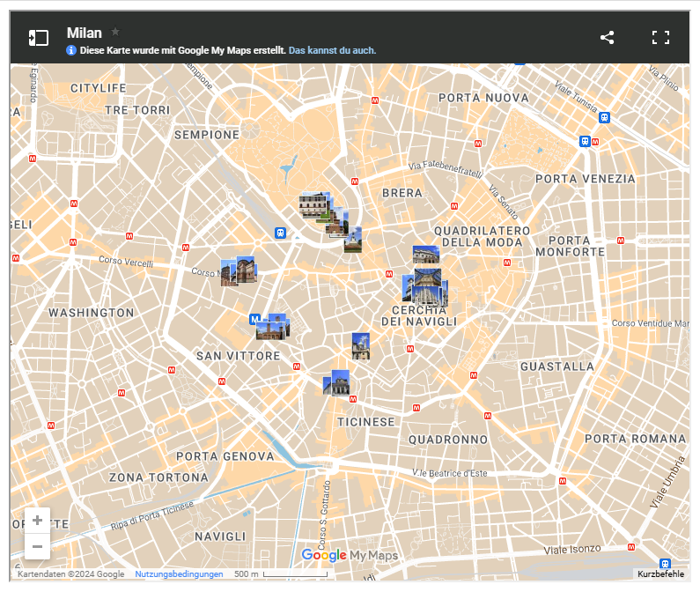Open the map legend sidebar panel
700x592 pixels.
pyautogui.click(x=38, y=37)
